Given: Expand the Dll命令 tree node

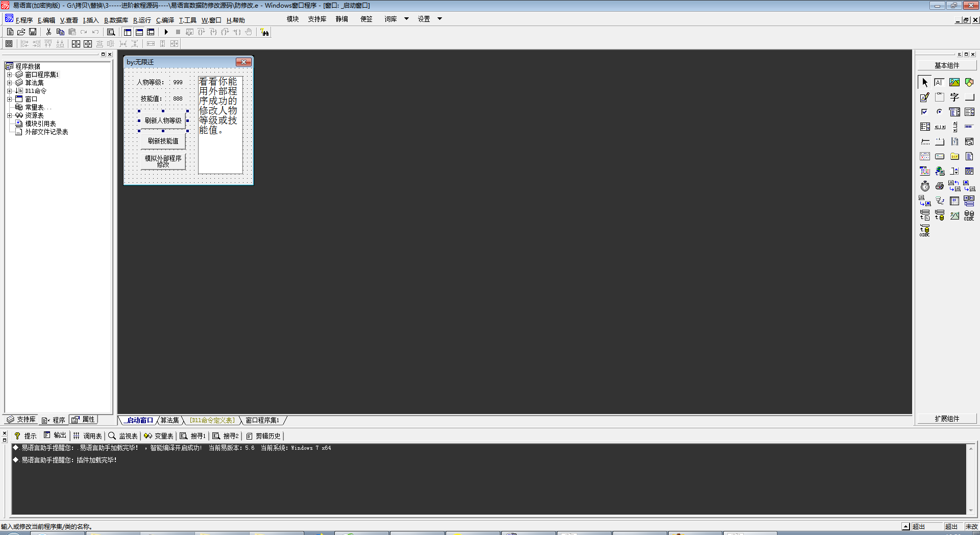Looking at the screenshot, I should (x=9, y=91).
